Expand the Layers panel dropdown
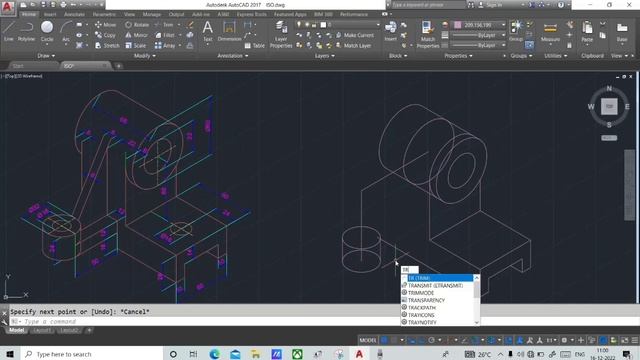This screenshot has width=640, height=360. point(325,56)
